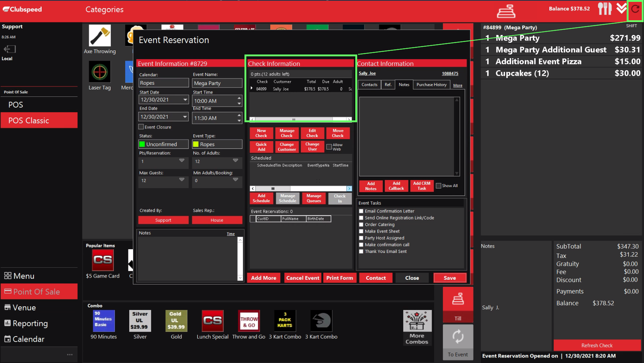Viewport: 644px width, 363px height.
Task: Add the Throw and Go combo
Action: coord(249,321)
